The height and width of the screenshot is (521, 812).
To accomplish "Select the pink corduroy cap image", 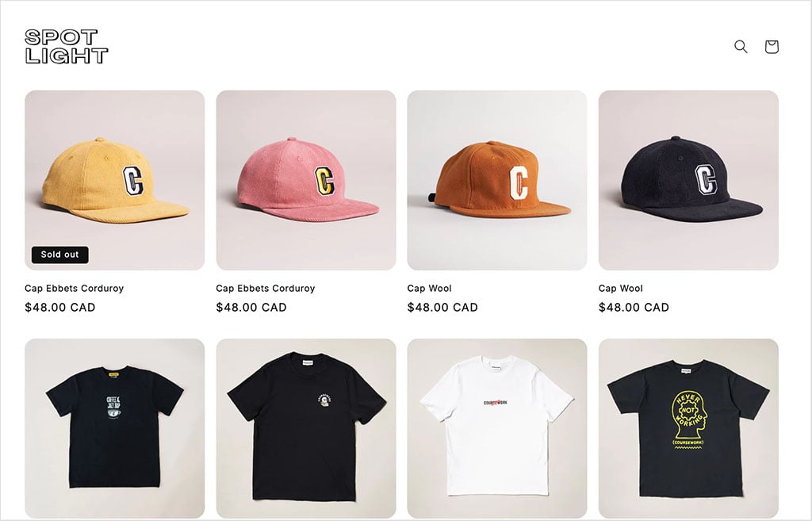I will point(306,180).
